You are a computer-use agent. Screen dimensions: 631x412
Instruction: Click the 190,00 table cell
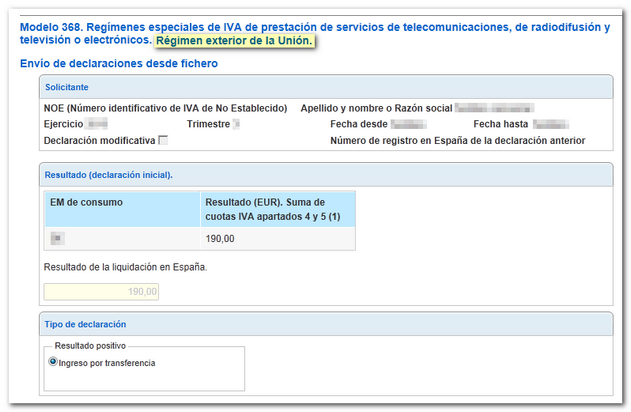[220, 239]
